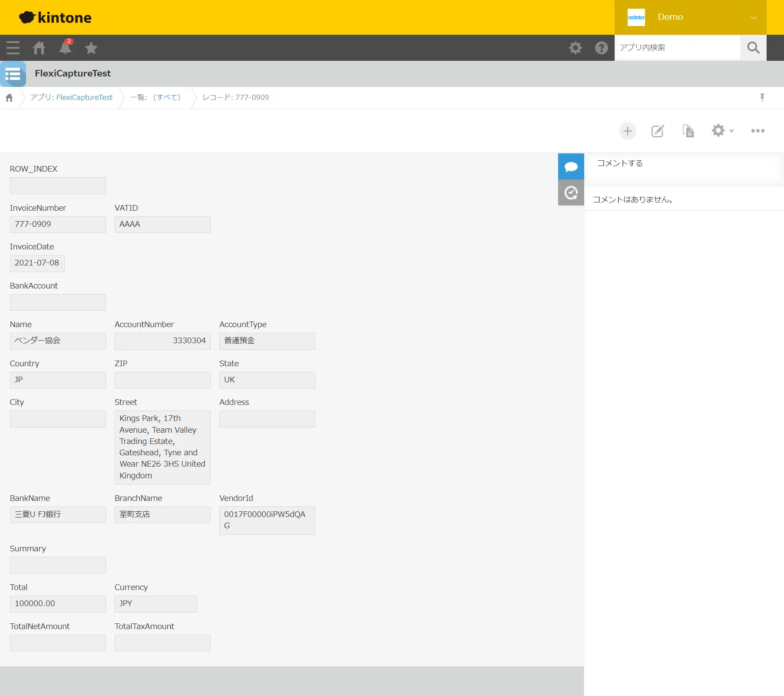The image size is (784, 696).
Task: Open the (すべて) list view link
Action: click(167, 97)
